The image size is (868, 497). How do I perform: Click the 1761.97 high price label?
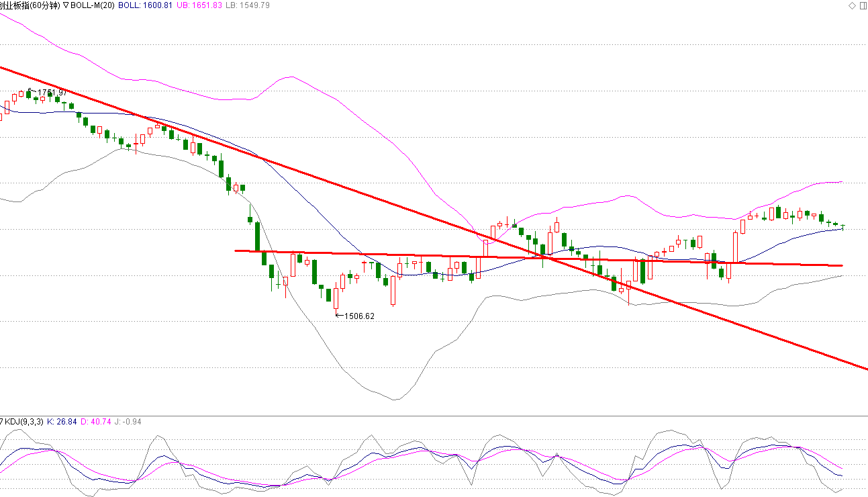(52, 92)
